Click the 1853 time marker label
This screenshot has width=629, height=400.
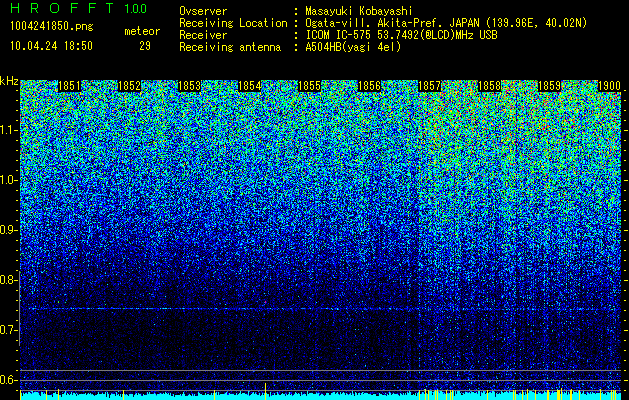click(x=189, y=86)
